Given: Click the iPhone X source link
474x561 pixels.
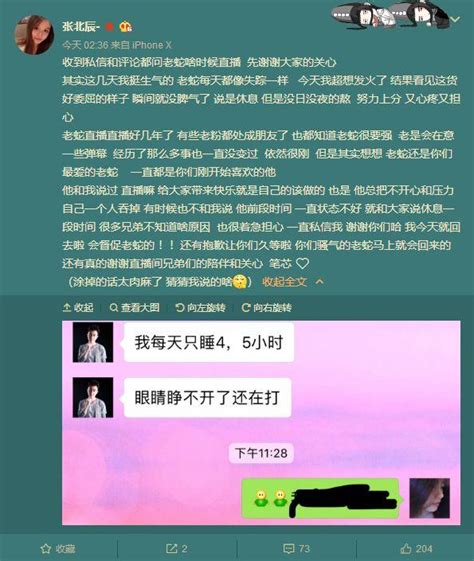Looking at the screenshot, I should 152,45.
